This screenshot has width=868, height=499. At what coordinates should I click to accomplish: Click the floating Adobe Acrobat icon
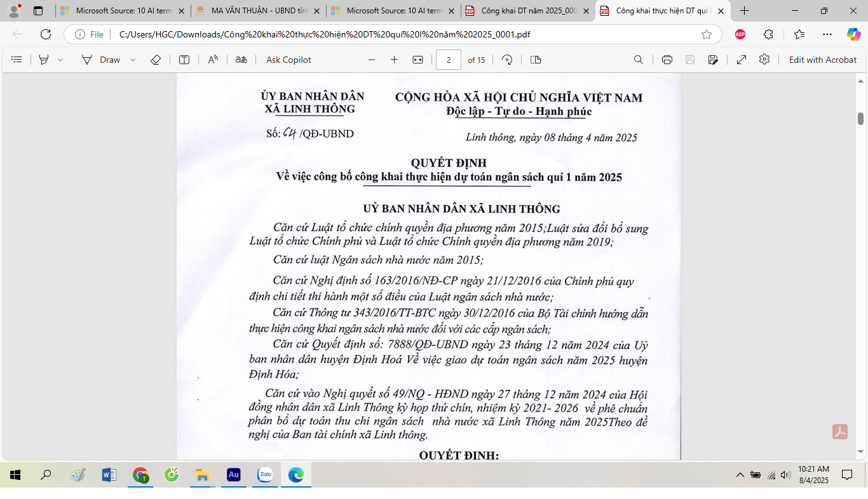(841, 432)
